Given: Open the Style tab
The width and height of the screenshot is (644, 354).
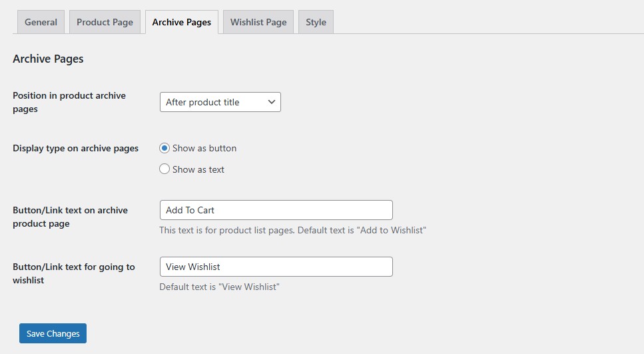Looking at the screenshot, I should (x=316, y=22).
